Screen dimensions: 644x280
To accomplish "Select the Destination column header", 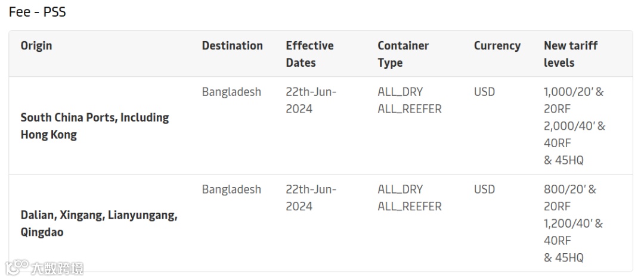I will coord(232,46).
